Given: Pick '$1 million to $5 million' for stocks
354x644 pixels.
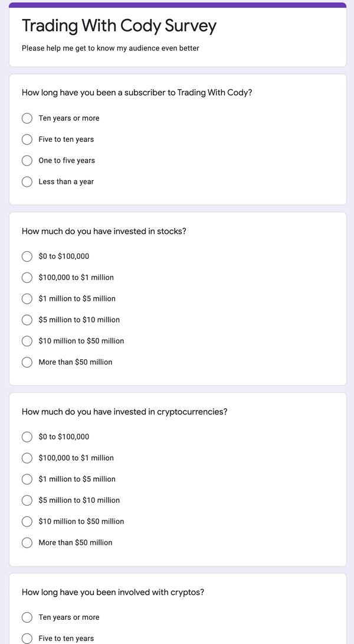Looking at the screenshot, I should click(x=27, y=298).
